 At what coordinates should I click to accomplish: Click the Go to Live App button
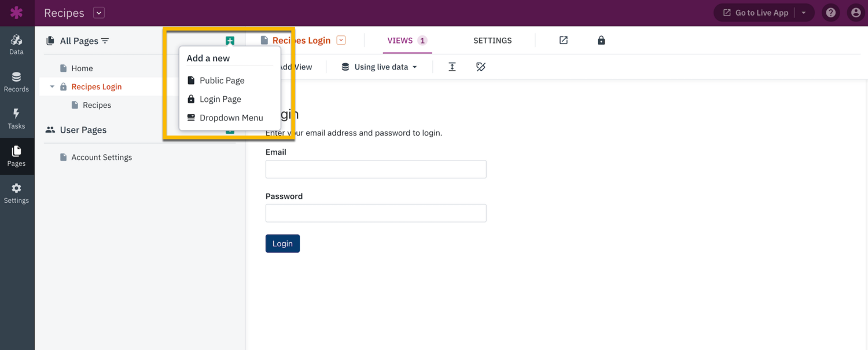pyautogui.click(x=755, y=13)
